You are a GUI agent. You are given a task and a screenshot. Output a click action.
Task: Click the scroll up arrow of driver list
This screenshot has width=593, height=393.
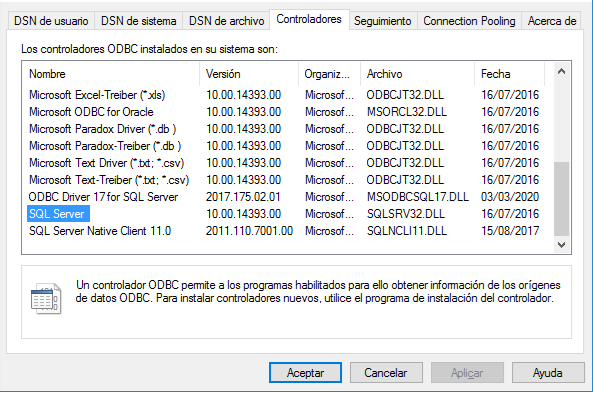pos(562,71)
